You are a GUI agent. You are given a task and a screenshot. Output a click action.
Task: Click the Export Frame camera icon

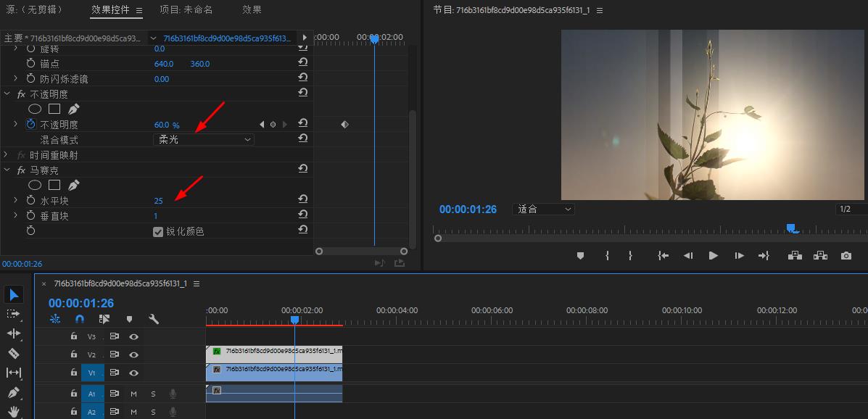[x=846, y=256]
